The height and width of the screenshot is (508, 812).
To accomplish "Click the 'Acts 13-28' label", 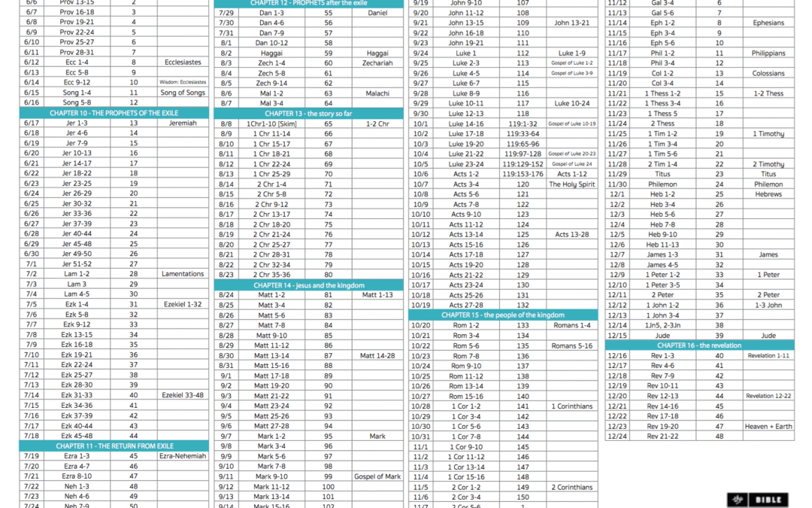I will click(x=571, y=234).
